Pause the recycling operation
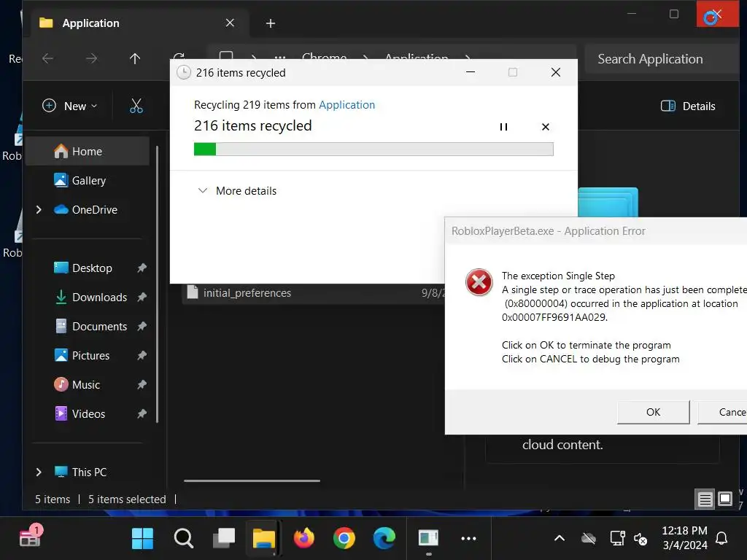This screenshot has height=560, width=747. pyautogui.click(x=503, y=127)
